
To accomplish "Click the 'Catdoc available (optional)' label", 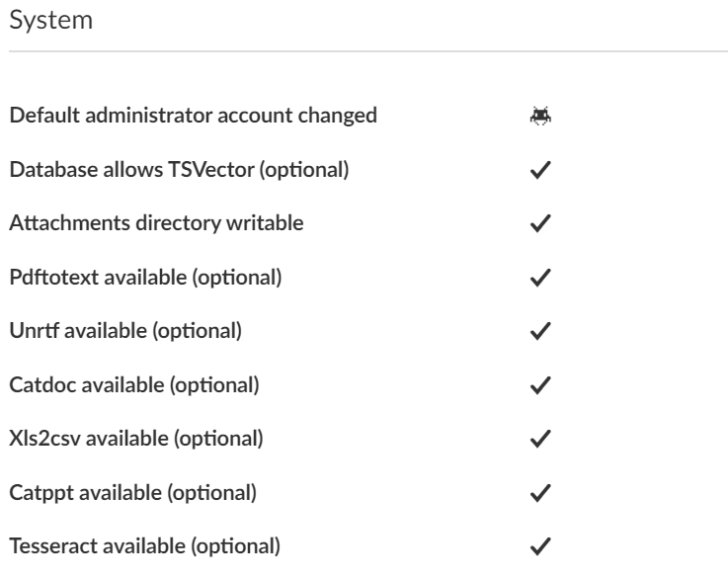I will tap(134, 384).
